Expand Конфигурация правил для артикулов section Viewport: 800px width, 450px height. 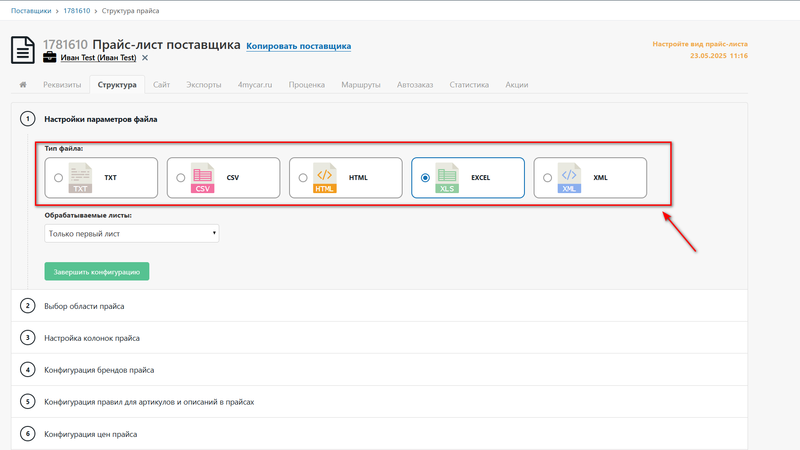[x=379, y=402]
